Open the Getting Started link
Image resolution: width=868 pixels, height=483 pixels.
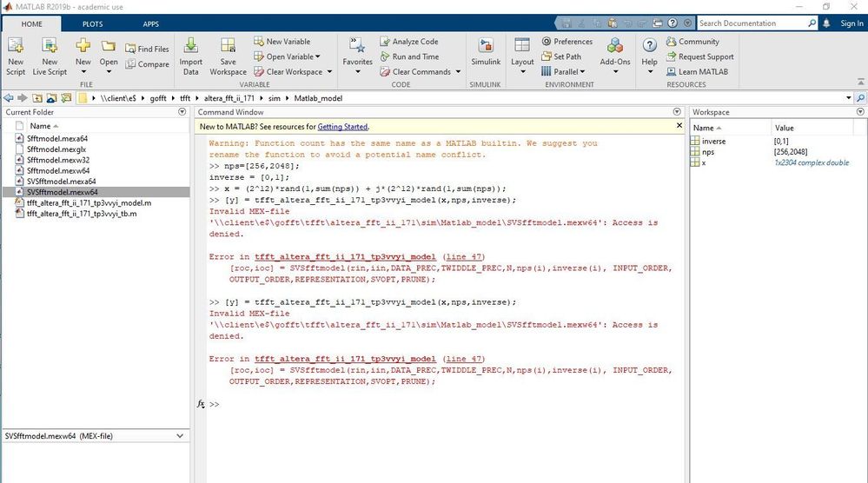[342, 127]
